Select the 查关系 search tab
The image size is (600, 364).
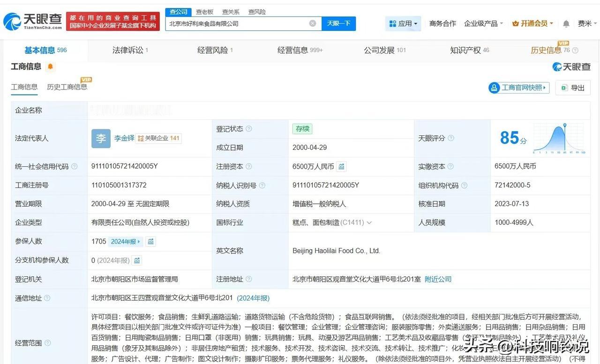(x=231, y=12)
